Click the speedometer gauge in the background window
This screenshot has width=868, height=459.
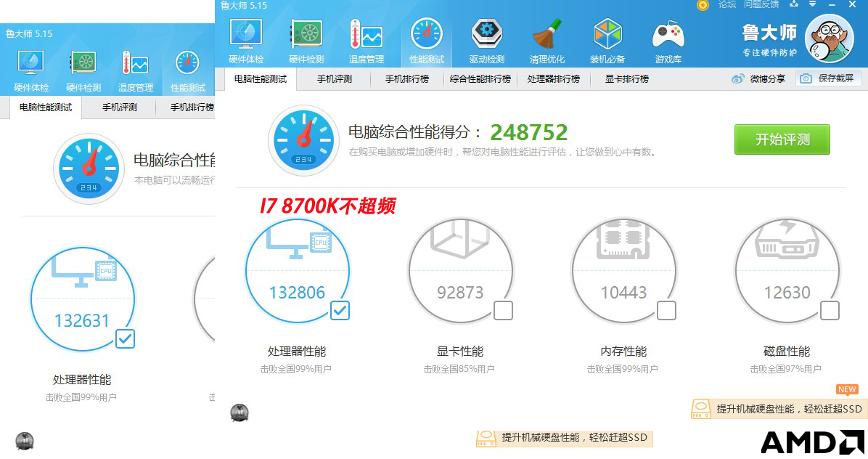(89, 169)
